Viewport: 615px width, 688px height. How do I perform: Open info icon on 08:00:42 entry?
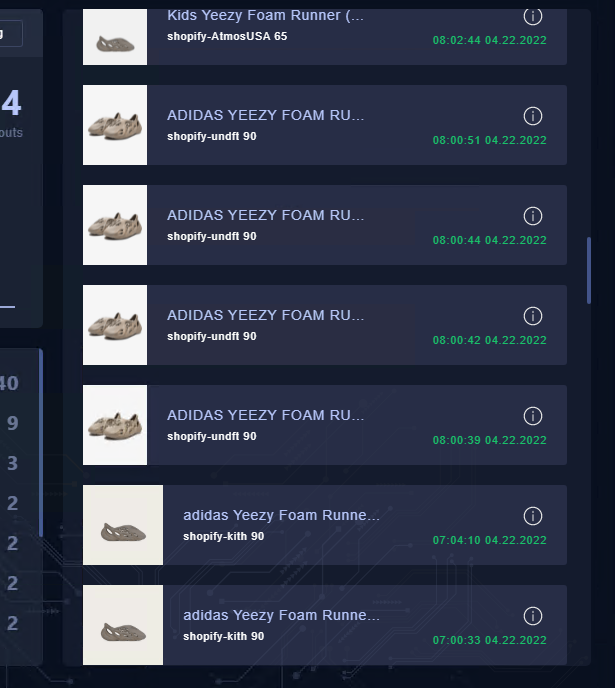533,316
